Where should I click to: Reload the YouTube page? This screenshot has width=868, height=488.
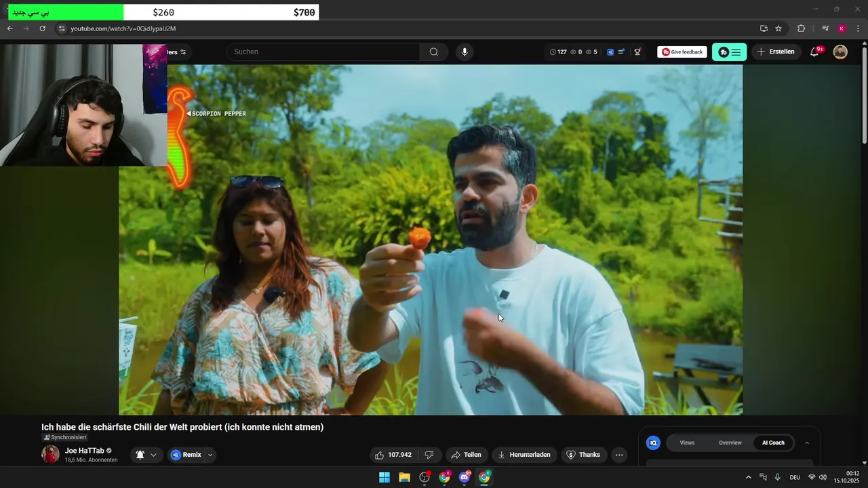[x=43, y=28]
